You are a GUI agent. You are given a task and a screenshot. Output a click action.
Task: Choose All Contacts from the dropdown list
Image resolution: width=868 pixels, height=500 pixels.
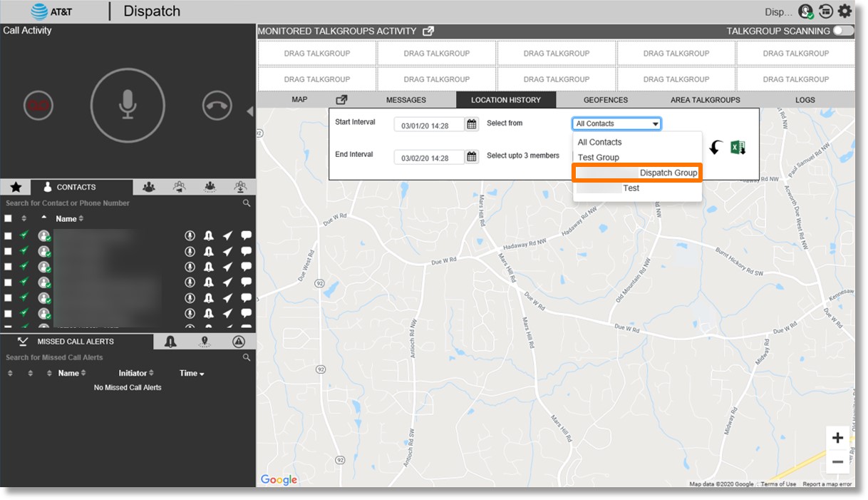tap(599, 142)
